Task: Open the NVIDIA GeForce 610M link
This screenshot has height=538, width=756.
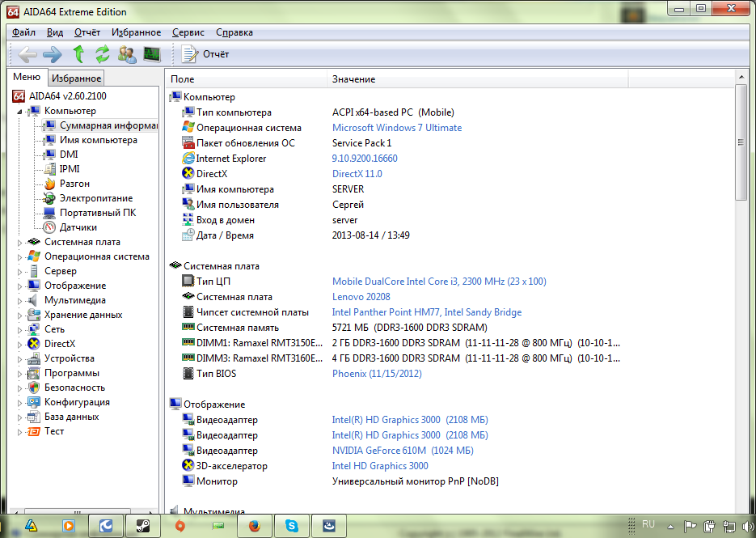Action: (x=403, y=450)
